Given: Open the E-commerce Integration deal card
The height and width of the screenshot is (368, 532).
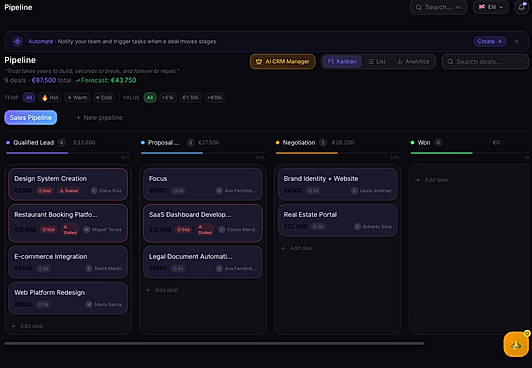Looking at the screenshot, I should [x=68, y=262].
